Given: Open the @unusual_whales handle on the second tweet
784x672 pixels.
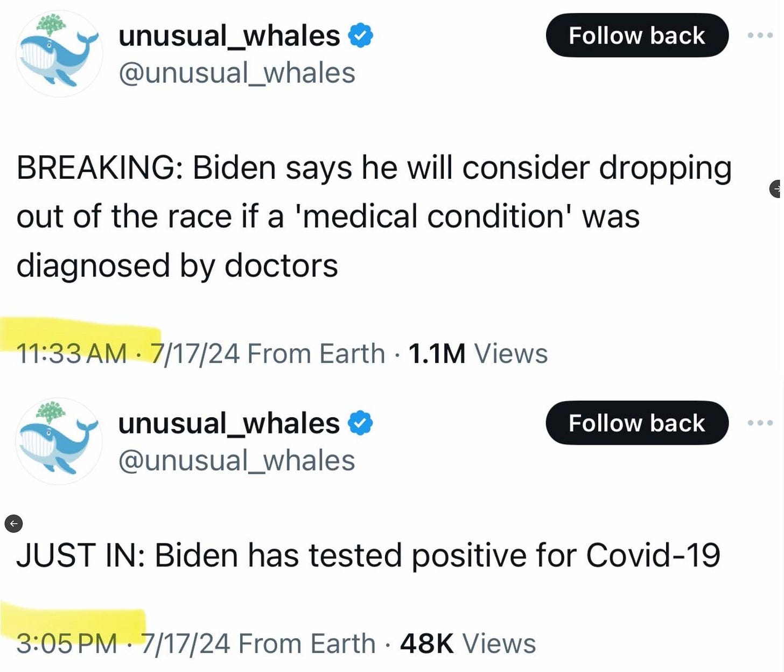Looking at the screenshot, I should (237, 460).
